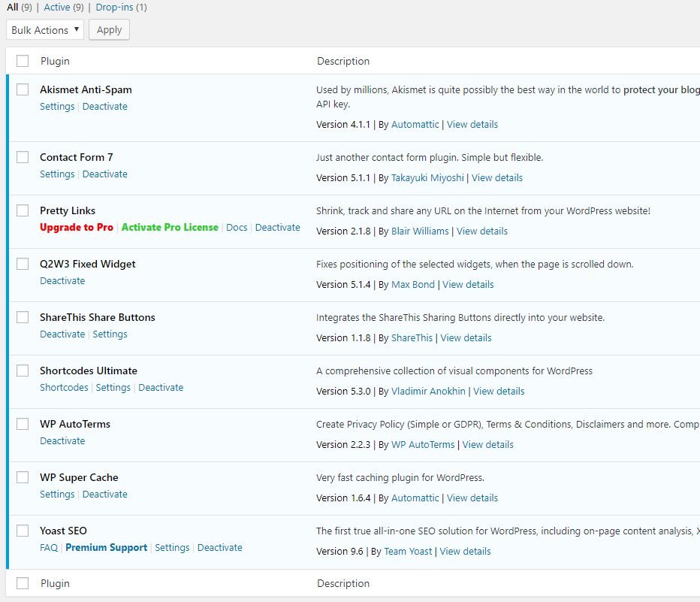Click the Version 5.3.0 text
The image size is (700, 602).
pyautogui.click(x=343, y=392)
